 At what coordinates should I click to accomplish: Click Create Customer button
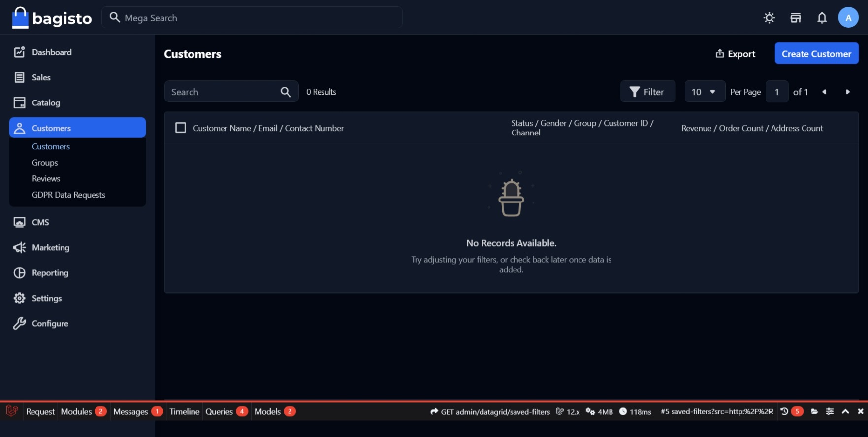click(x=816, y=53)
